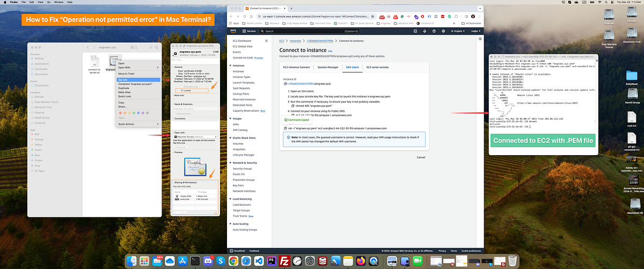Open Key Pairs in EC2 sidebar
Image resolution: width=644 pixels, height=269 pixels.
[239, 185]
